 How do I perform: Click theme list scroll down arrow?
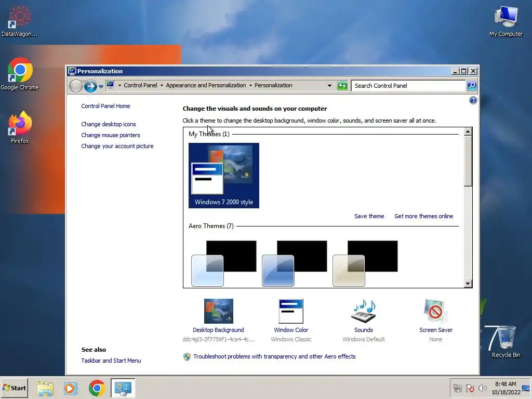(x=468, y=284)
